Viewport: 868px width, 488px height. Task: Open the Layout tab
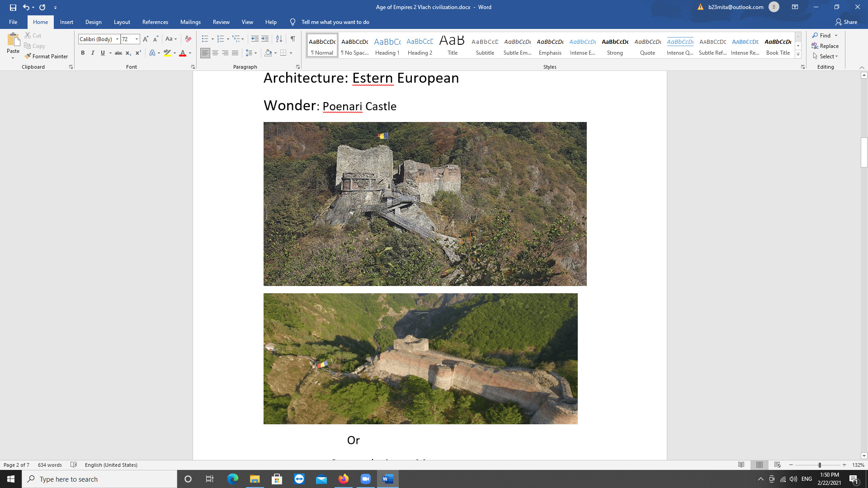click(x=122, y=22)
